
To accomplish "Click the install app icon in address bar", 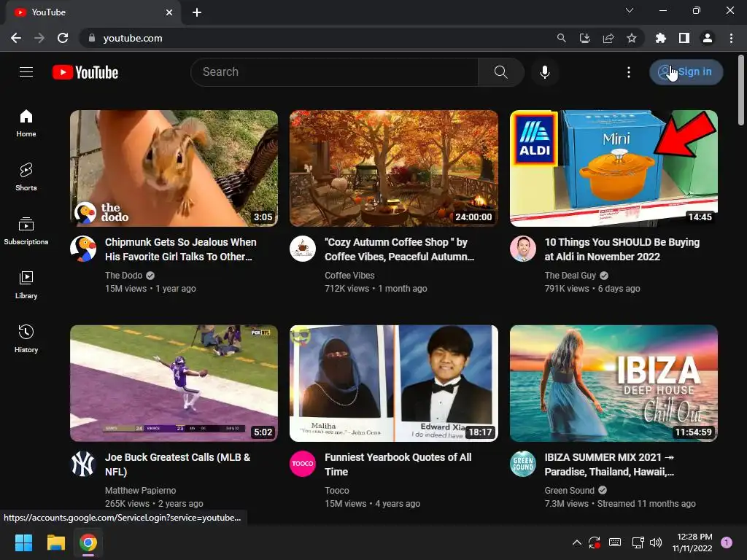I will (584, 38).
